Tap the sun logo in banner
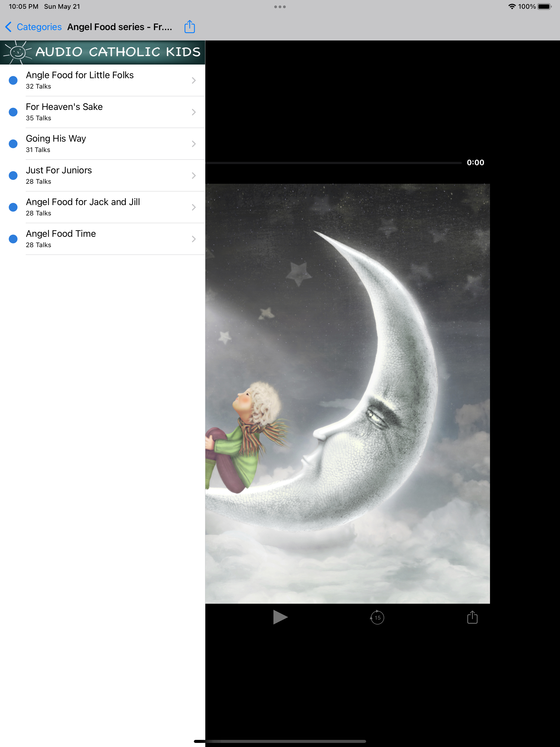 click(17, 52)
